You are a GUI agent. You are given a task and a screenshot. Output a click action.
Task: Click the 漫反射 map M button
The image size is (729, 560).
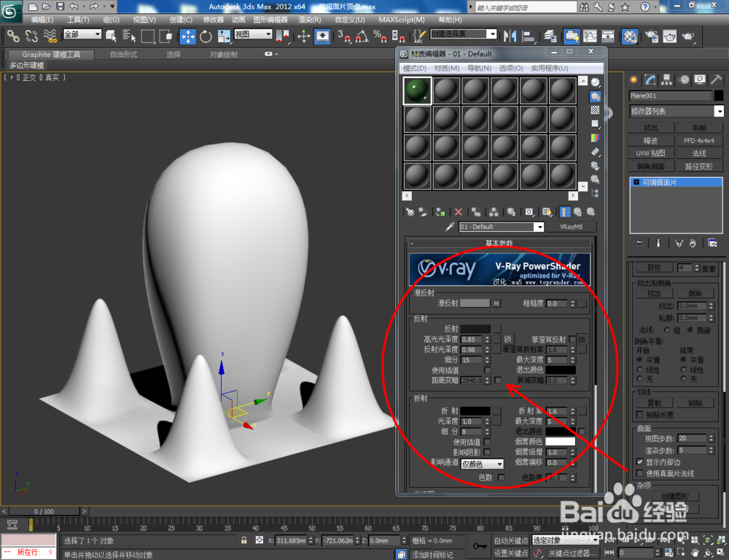(x=496, y=303)
